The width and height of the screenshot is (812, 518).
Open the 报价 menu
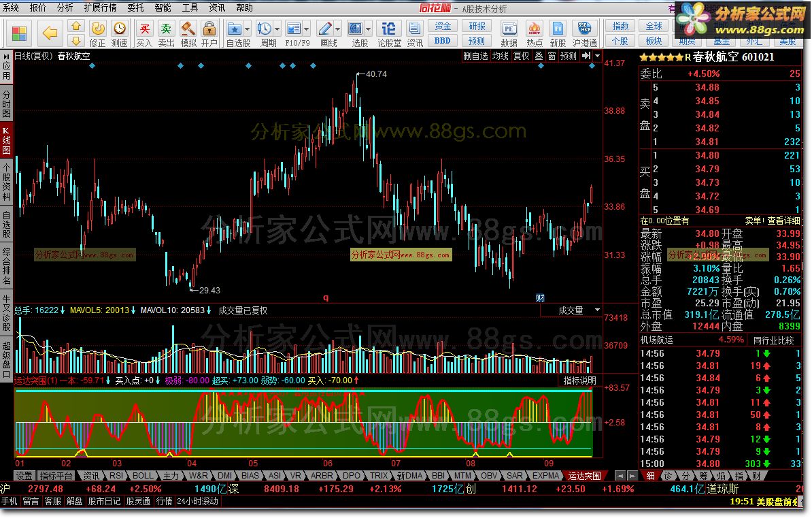click(x=38, y=7)
